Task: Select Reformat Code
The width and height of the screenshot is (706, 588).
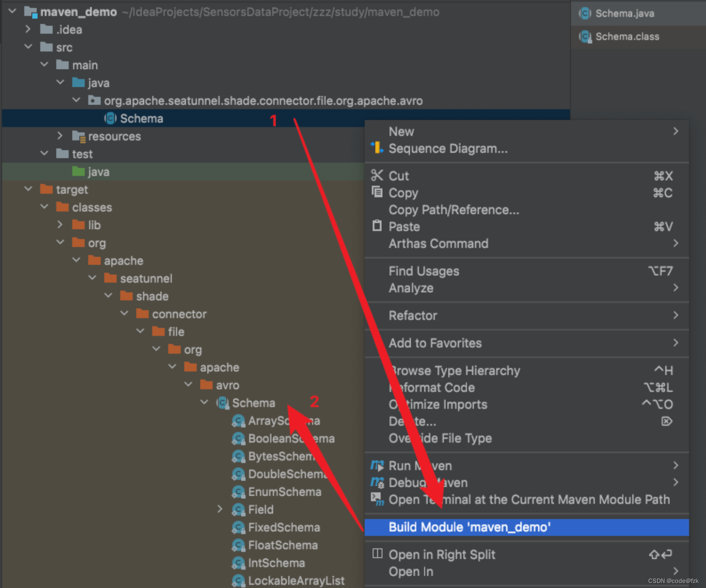Action: (x=527, y=388)
